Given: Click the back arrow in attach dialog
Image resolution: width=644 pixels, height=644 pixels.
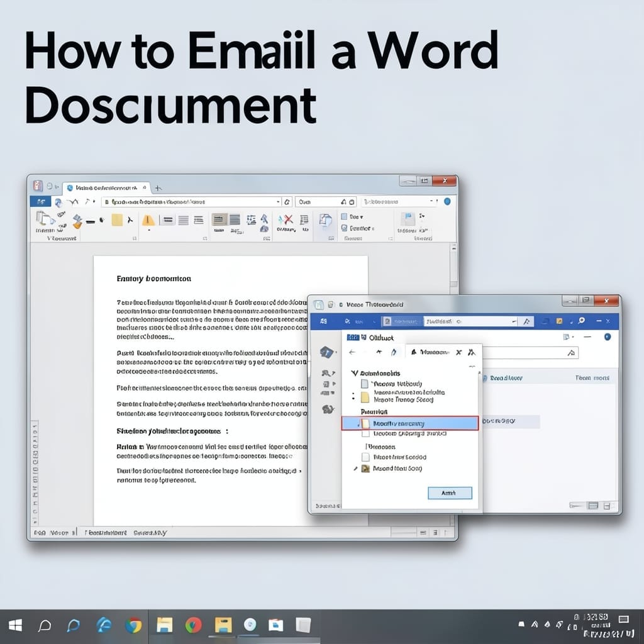Looking at the screenshot, I should (x=352, y=352).
